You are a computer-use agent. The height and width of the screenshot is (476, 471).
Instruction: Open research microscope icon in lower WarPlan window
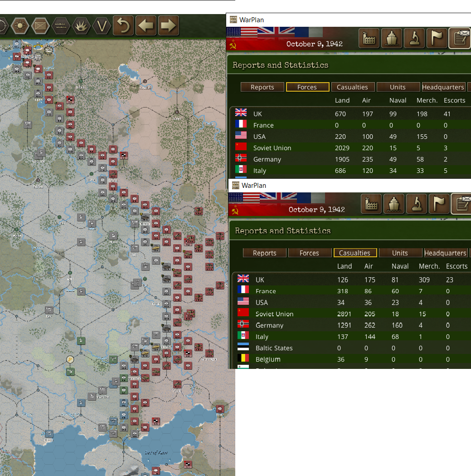coord(417,204)
